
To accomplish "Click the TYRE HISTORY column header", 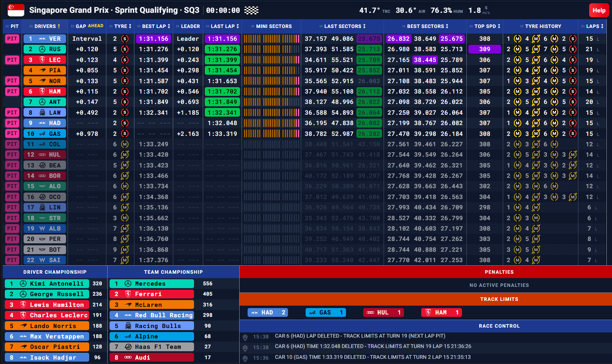I will 541,26.
